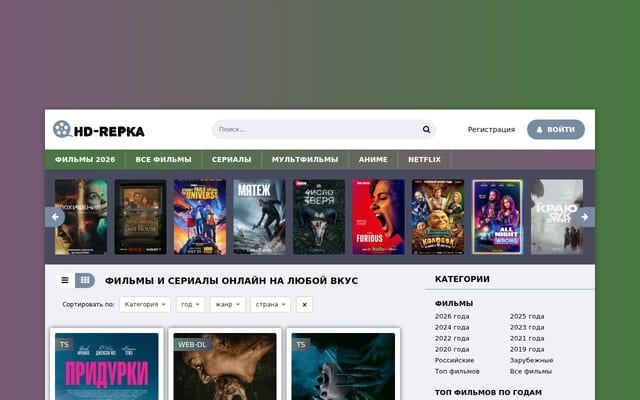
Task: Open the Колобок poster in carousel
Action: point(438,217)
